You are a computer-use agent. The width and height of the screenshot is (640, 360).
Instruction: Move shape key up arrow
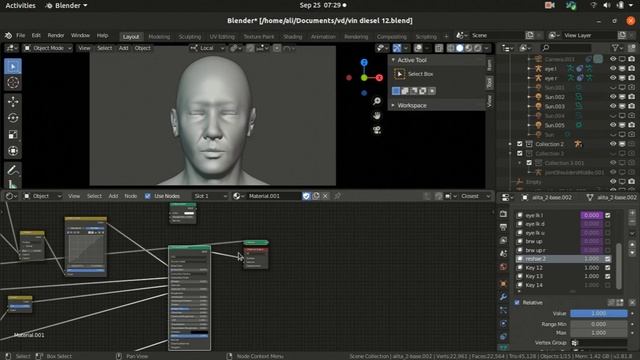tap(632, 244)
